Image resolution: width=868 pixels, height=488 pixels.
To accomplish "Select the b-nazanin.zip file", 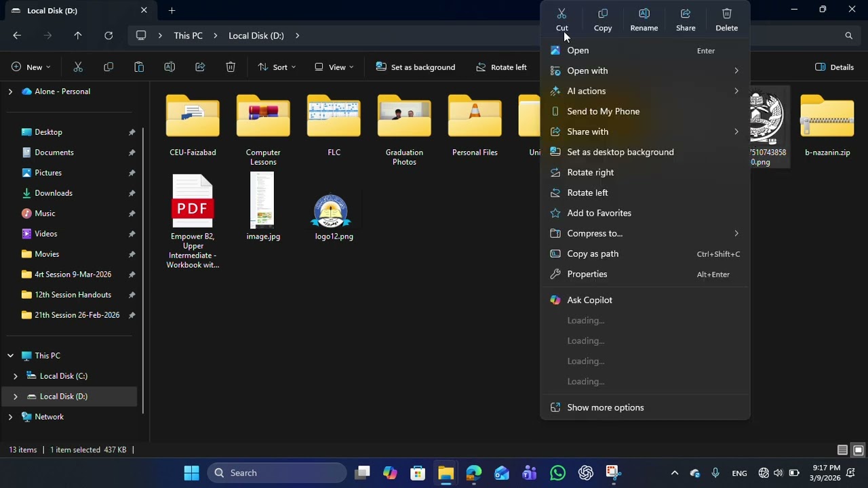I will click(827, 125).
